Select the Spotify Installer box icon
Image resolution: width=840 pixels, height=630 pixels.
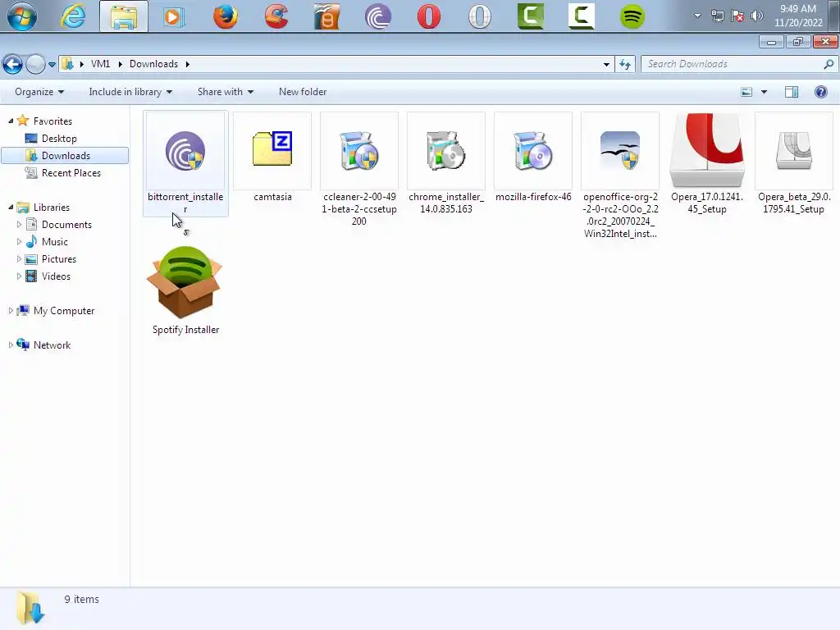pyautogui.click(x=185, y=282)
